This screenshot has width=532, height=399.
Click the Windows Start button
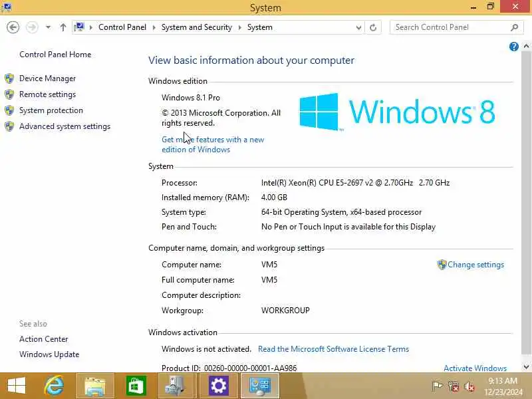(x=16, y=386)
